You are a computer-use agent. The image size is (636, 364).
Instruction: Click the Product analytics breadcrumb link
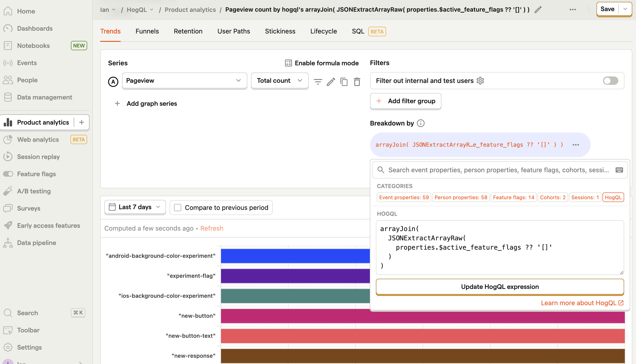(190, 10)
